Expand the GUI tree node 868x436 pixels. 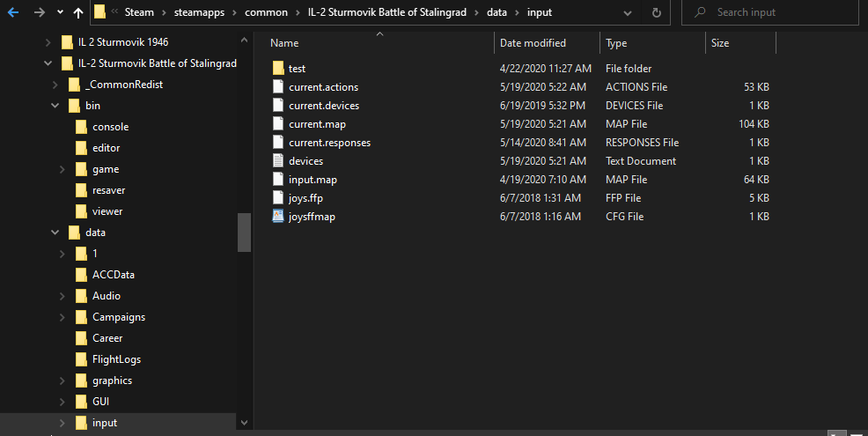click(x=62, y=402)
